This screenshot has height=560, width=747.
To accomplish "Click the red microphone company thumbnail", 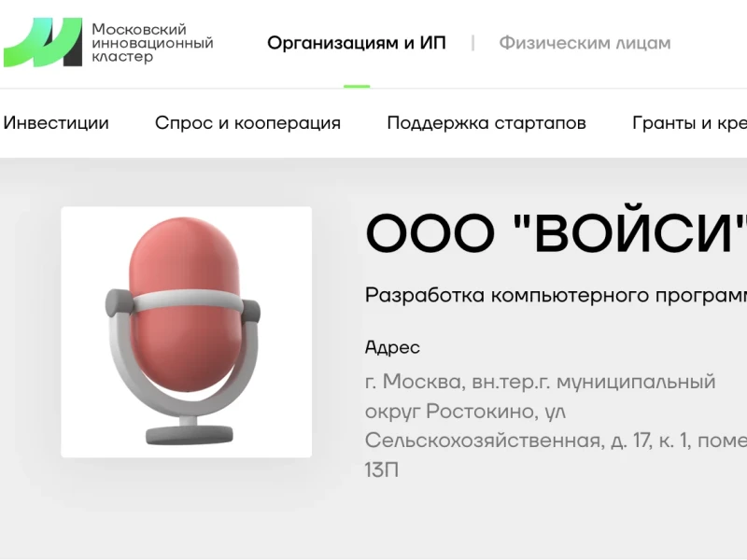I will tap(186, 332).
